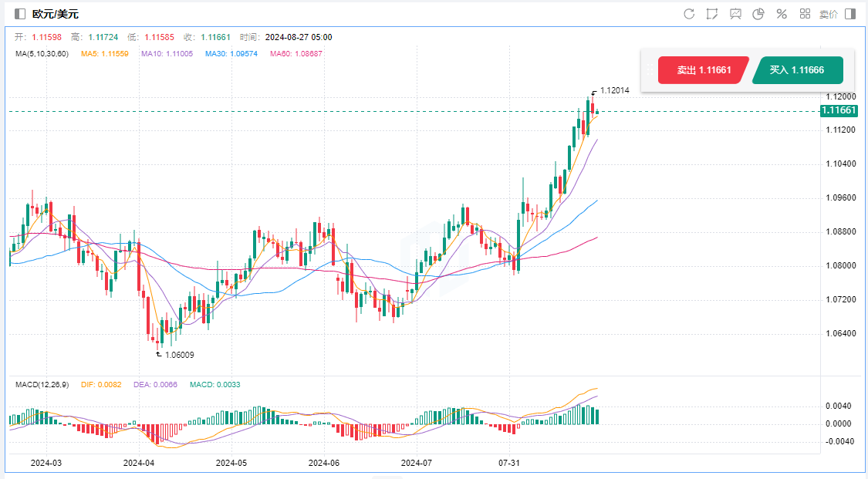Switch to percent scale icon

click(x=782, y=14)
